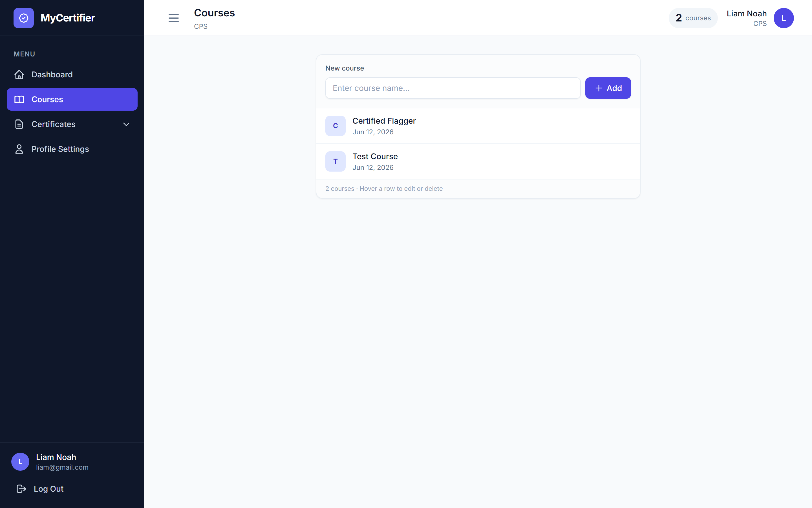
Task: Click the T badge of Test Course
Action: (335, 161)
